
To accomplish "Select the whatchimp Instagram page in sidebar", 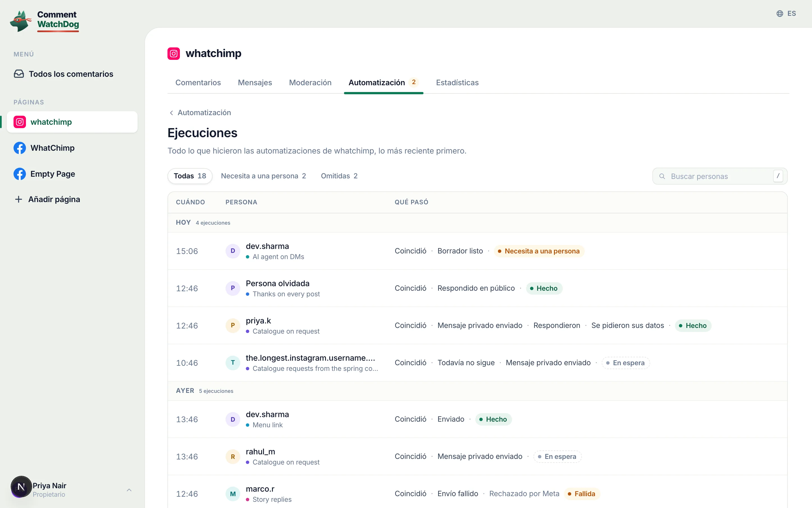I will coord(72,122).
